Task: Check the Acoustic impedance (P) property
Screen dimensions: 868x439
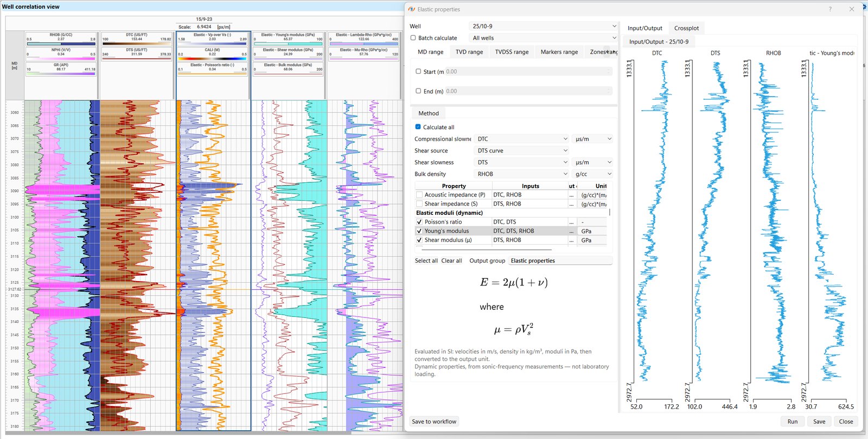Action: tap(419, 195)
